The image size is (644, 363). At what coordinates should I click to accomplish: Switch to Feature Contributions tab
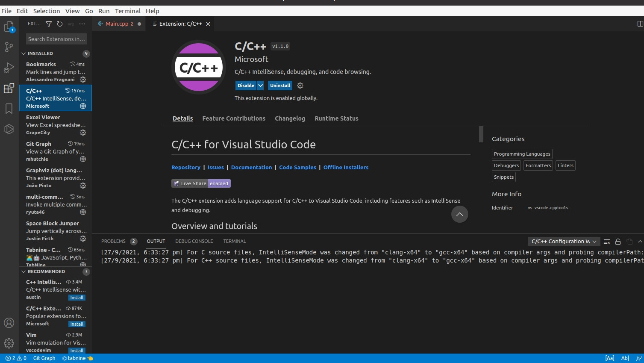tap(234, 118)
